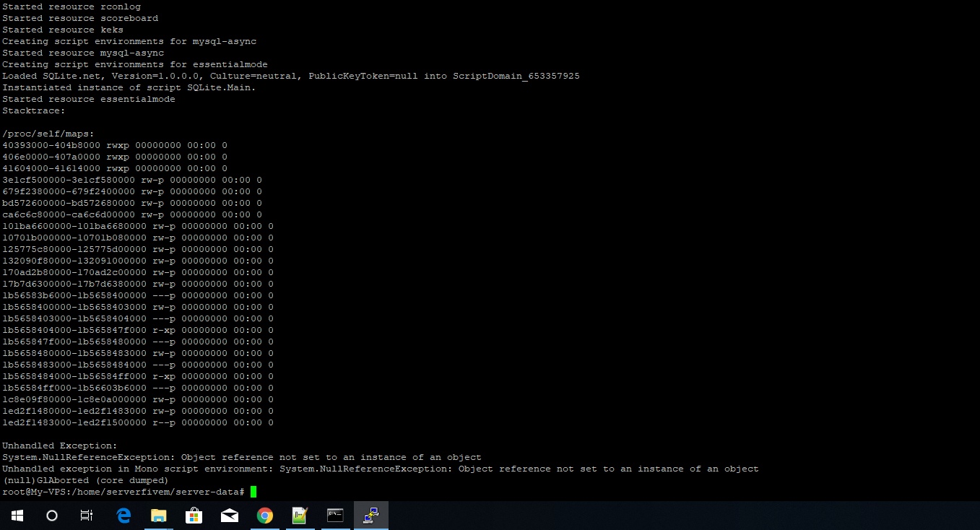980x530 pixels.
Task: Launch the Mail app
Action: [x=229, y=516]
